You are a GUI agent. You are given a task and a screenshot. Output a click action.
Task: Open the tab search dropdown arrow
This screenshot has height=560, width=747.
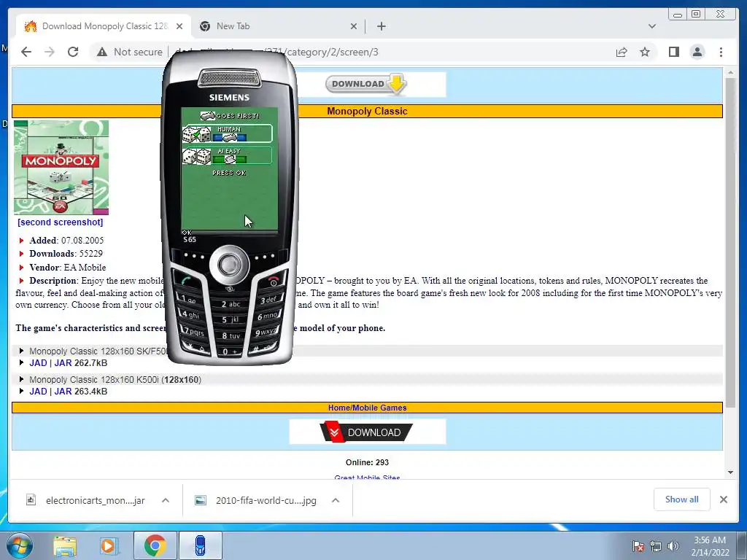pos(652,26)
